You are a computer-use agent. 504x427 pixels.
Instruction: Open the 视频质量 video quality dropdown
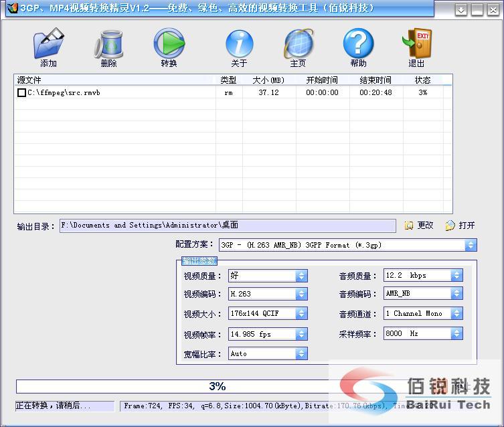pyautogui.click(x=301, y=276)
